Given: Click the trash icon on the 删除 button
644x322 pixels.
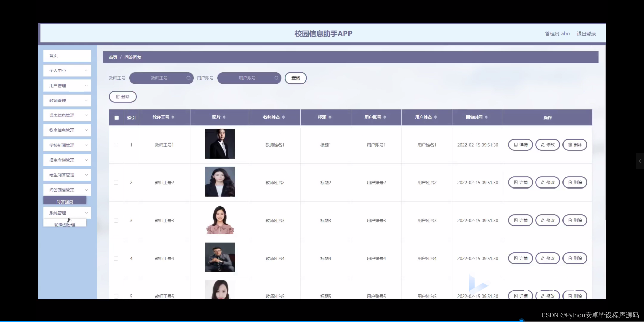Looking at the screenshot, I should 118,97.
